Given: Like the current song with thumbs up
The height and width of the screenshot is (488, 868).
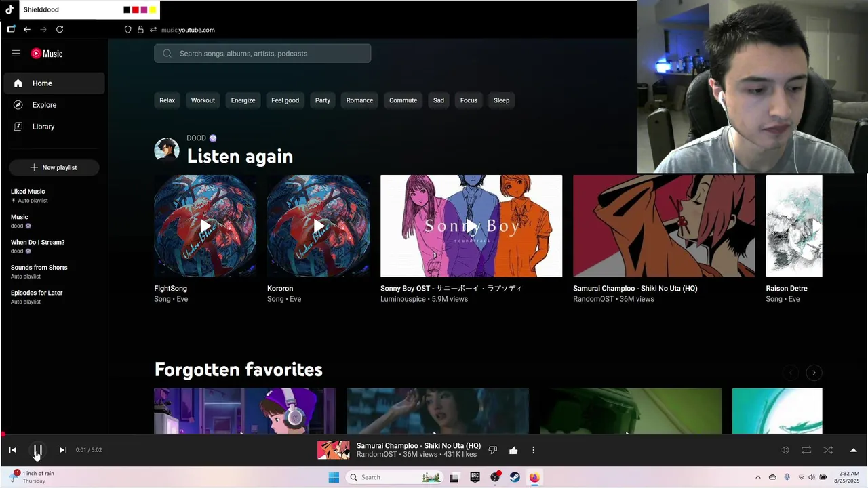Looking at the screenshot, I should [513, 450].
